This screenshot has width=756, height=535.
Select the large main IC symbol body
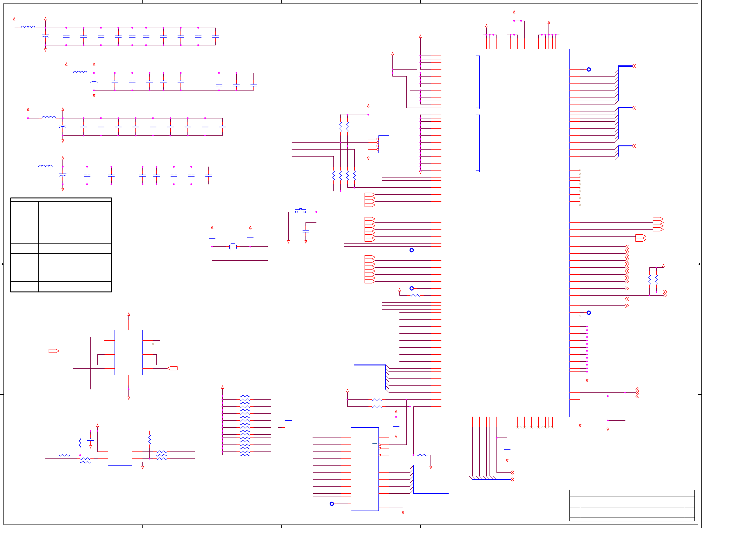click(x=505, y=233)
